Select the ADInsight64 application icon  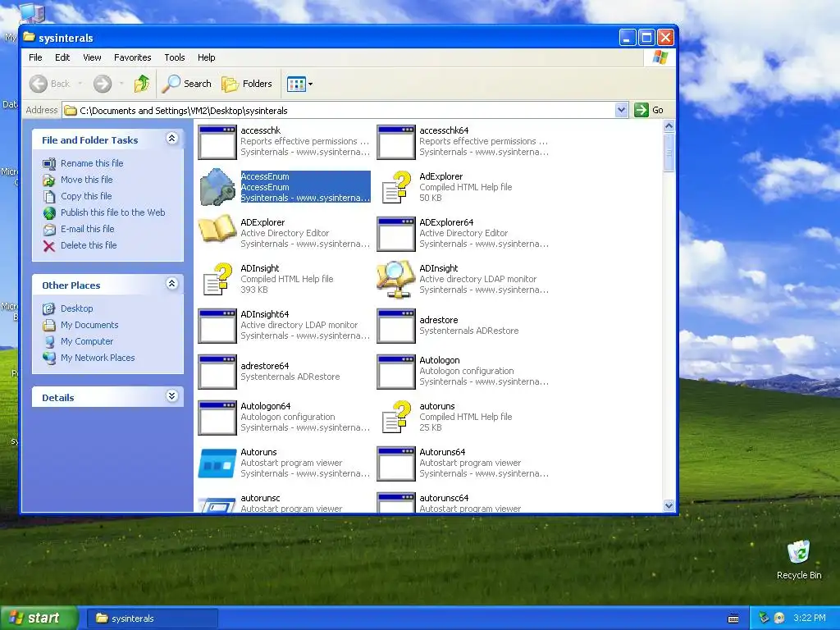coord(217,326)
